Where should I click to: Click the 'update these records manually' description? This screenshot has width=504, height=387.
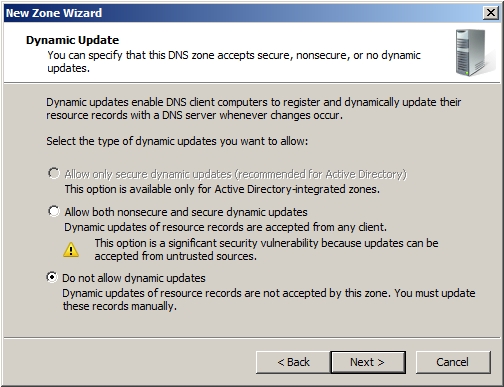tap(269, 300)
